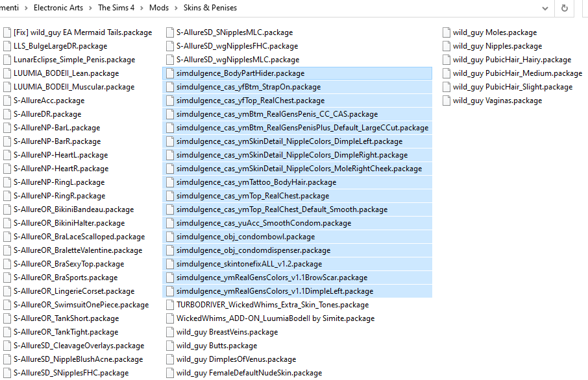Screen dimensions: 588x380
Task: Select LunarEclipse_Simple_Penis.package file name
Action: (74, 60)
